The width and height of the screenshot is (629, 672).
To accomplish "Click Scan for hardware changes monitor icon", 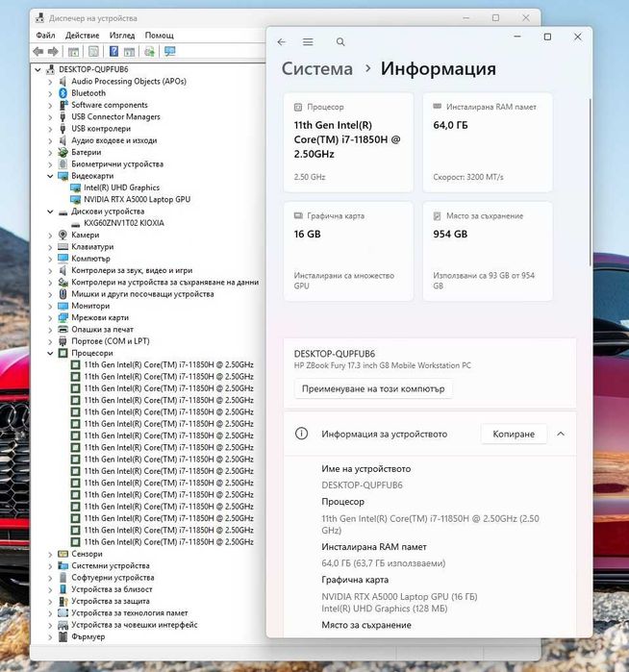I will 170,52.
